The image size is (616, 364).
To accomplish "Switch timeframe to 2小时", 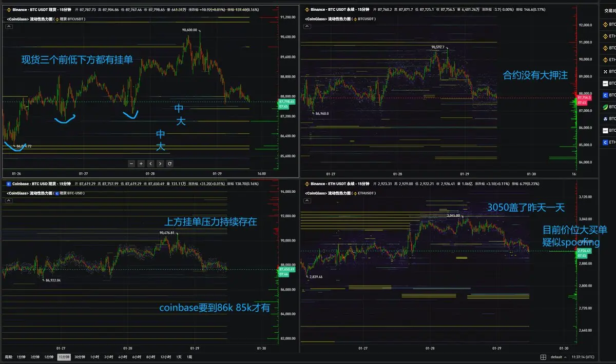I will 108,357.
